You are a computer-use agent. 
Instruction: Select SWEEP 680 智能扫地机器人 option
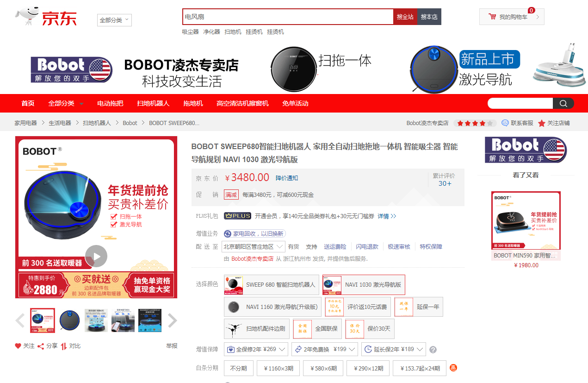click(271, 285)
